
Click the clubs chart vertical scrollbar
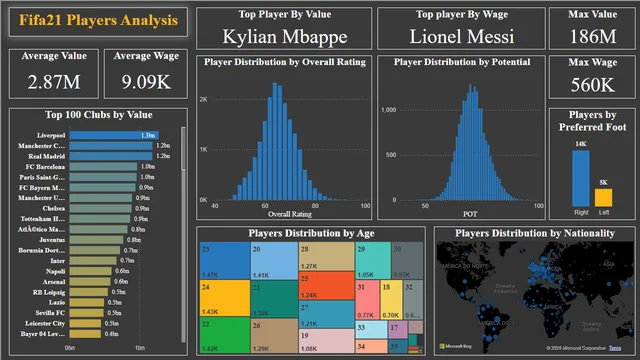point(183,235)
